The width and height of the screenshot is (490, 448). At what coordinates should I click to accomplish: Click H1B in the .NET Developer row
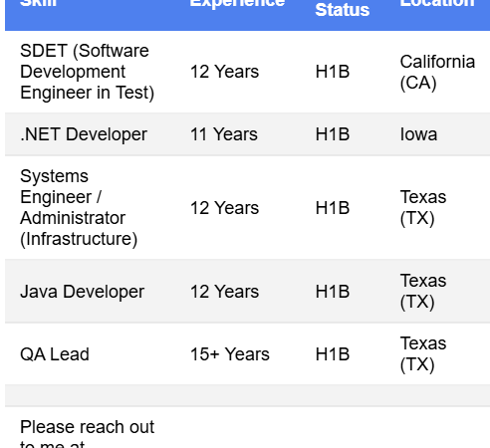click(x=333, y=134)
